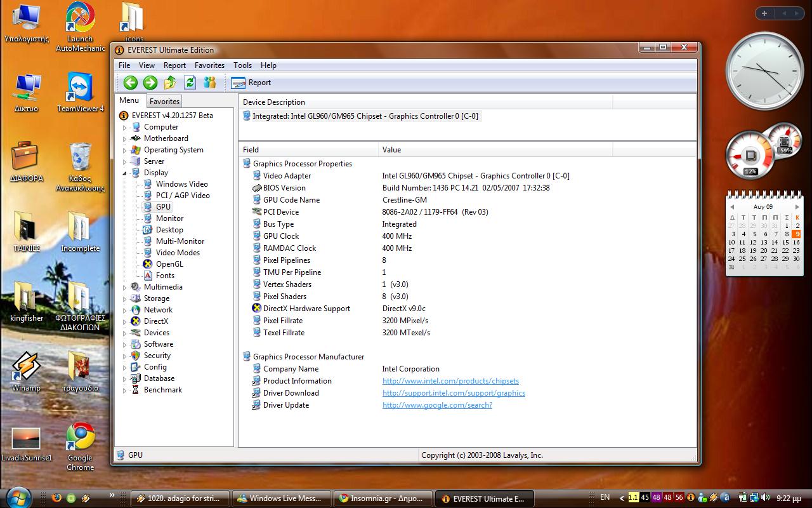Viewport: 812px width, 508px height.
Task: Expand the Motherboard tree node
Action: click(125, 139)
